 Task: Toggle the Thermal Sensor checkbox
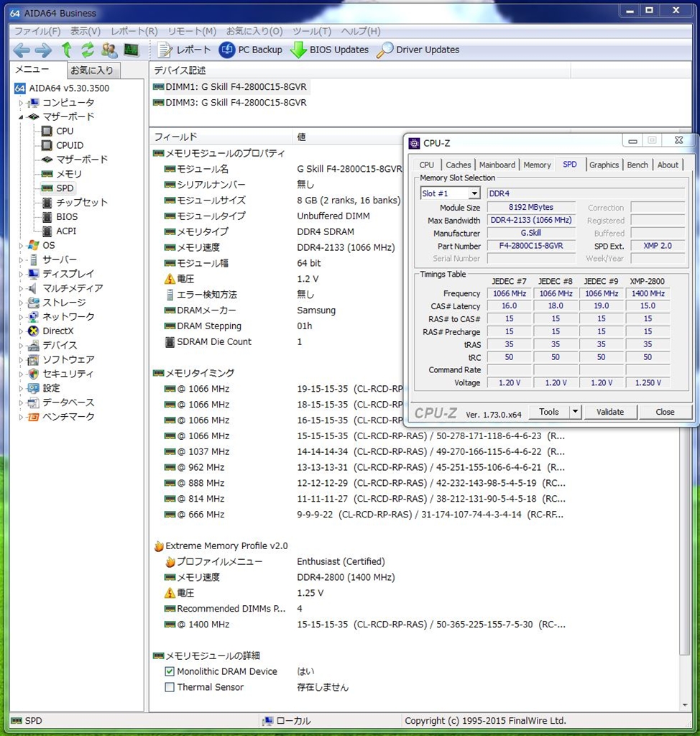click(x=170, y=687)
